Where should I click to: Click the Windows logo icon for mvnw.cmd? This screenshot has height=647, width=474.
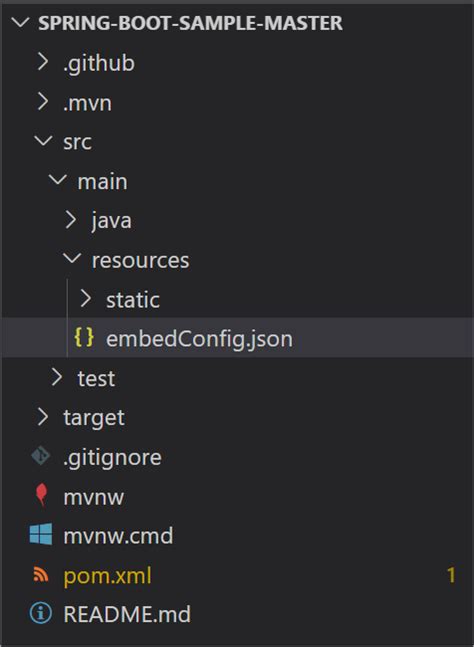tap(41, 534)
